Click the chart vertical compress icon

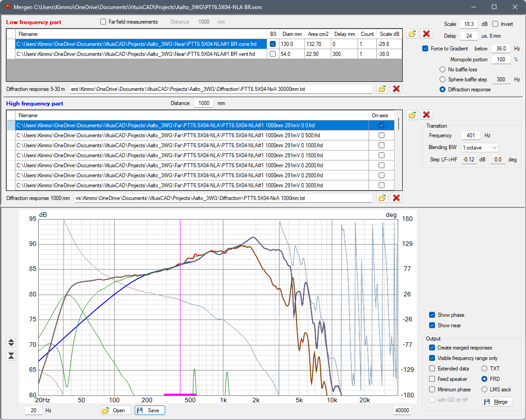[11, 355]
